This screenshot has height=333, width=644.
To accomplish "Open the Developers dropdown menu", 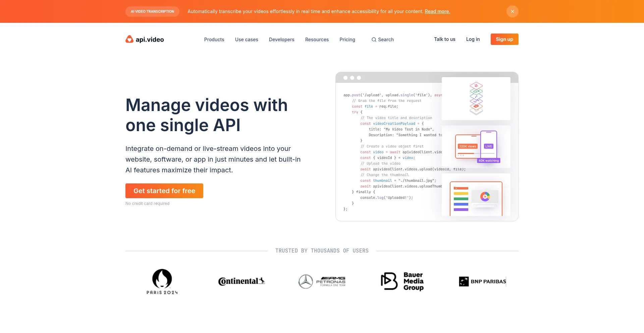I will pyautogui.click(x=281, y=40).
